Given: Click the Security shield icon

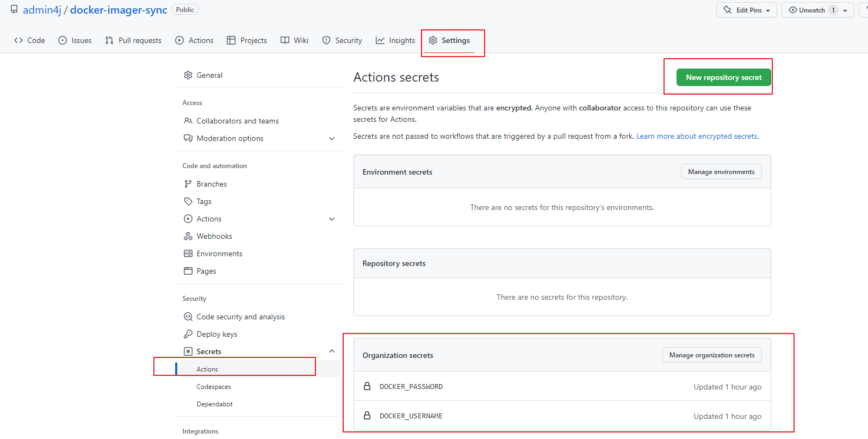Looking at the screenshot, I should pos(326,40).
